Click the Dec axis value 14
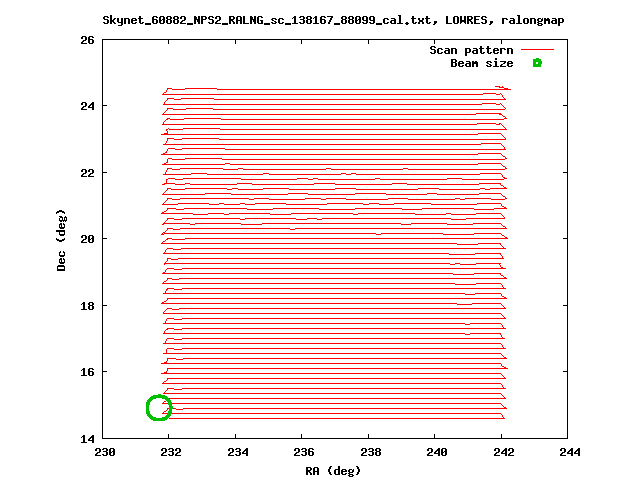Image resolution: width=640 pixels, height=480 pixels. [x=87, y=439]
